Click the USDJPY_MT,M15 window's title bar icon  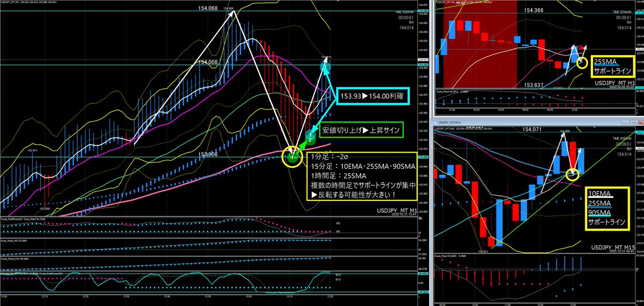(435, 122)
